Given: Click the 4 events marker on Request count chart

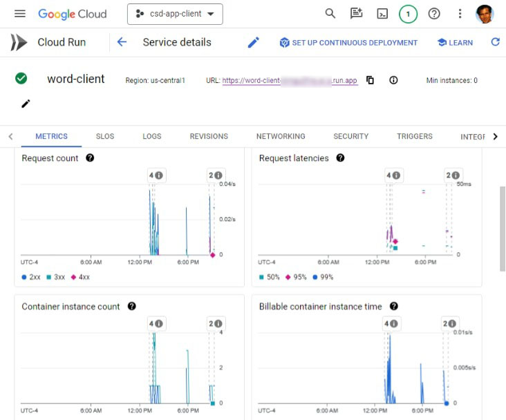Looking at the screenshot, I should coord(156,175).
